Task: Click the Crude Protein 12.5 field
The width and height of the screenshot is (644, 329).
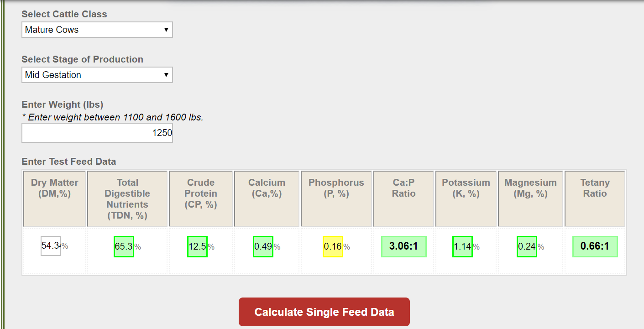Action: pos(197,246)
